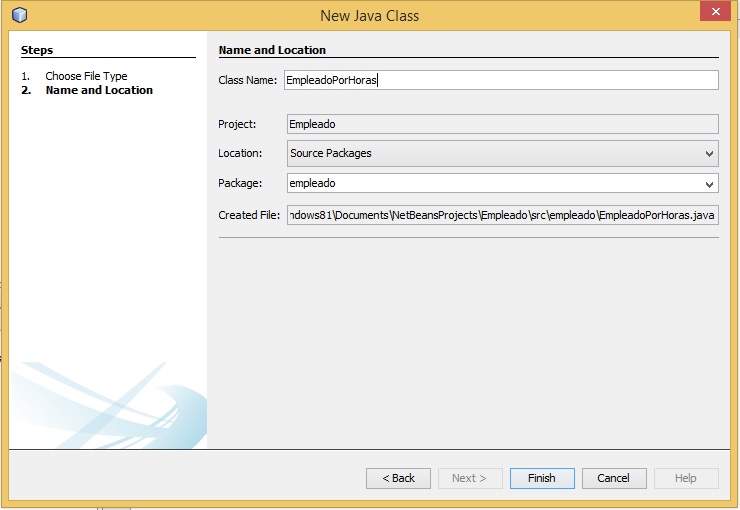Select the Choose File Type step
The width and height of the screenshot is (740, 510).
click(x=86, y=76)
